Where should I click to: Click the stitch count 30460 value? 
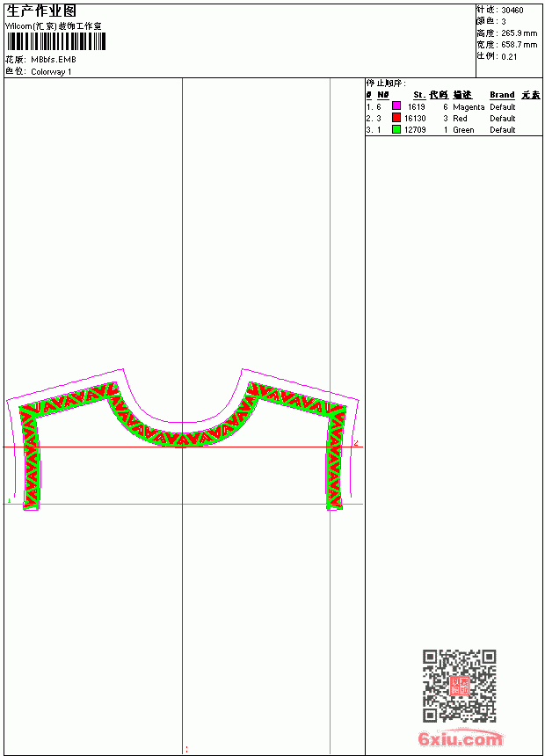pyautogui.click(x=512, y=11)
